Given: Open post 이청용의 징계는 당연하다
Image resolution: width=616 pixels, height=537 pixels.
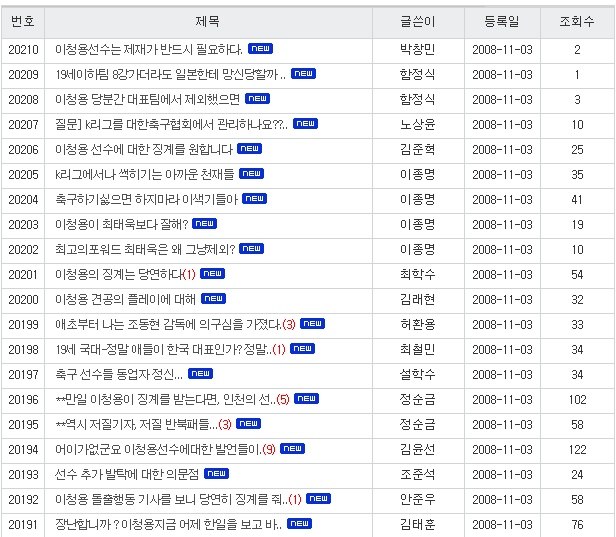Looking at the screenshot, I should (119, 274).
